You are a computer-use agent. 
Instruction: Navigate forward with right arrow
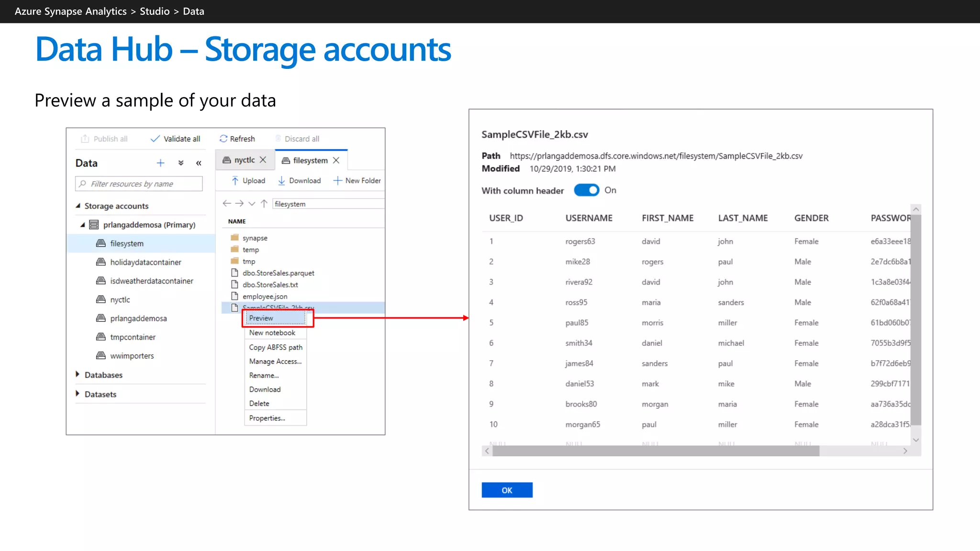pos(239,204)
